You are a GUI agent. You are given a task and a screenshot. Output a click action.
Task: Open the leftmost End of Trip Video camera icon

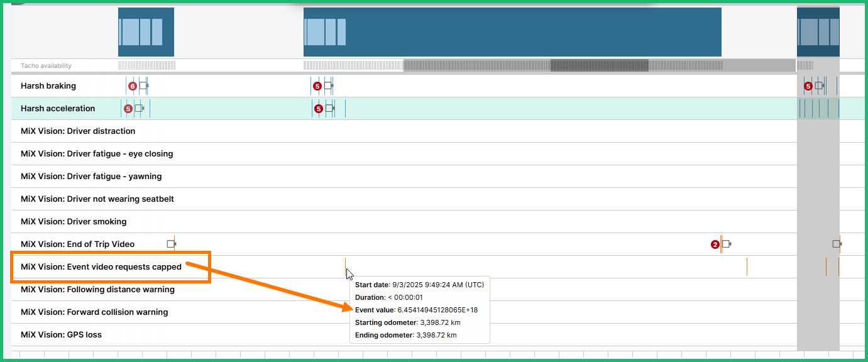(171, 244)
